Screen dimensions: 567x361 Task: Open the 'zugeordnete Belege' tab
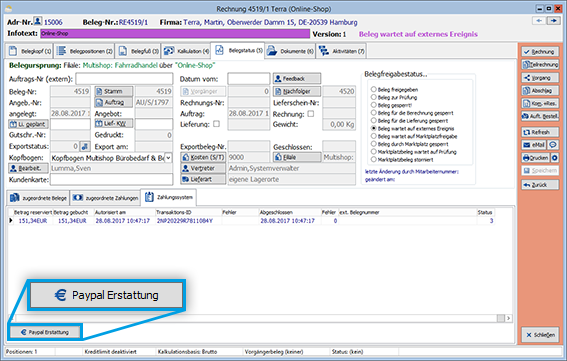[38, 198]
